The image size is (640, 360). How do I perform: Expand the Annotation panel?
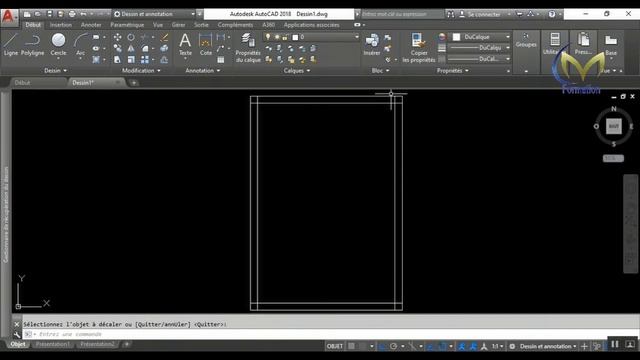pyautogui.click(x=203, y=71)
